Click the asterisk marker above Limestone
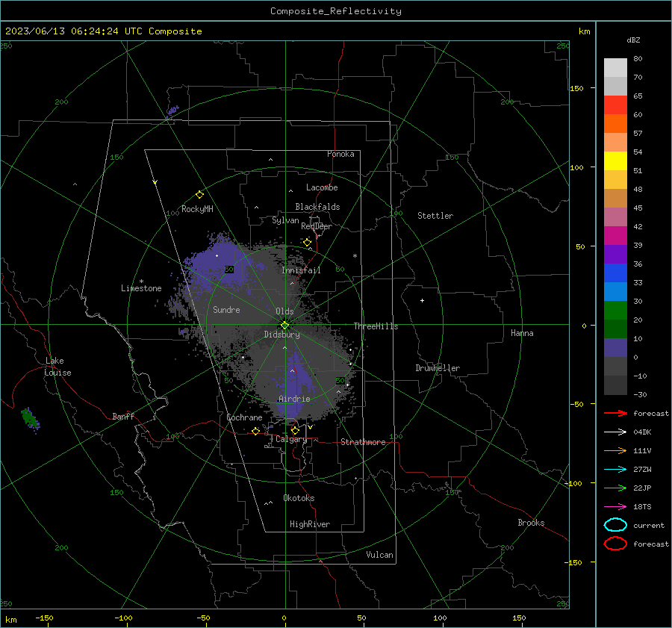 tap(141, 282)
